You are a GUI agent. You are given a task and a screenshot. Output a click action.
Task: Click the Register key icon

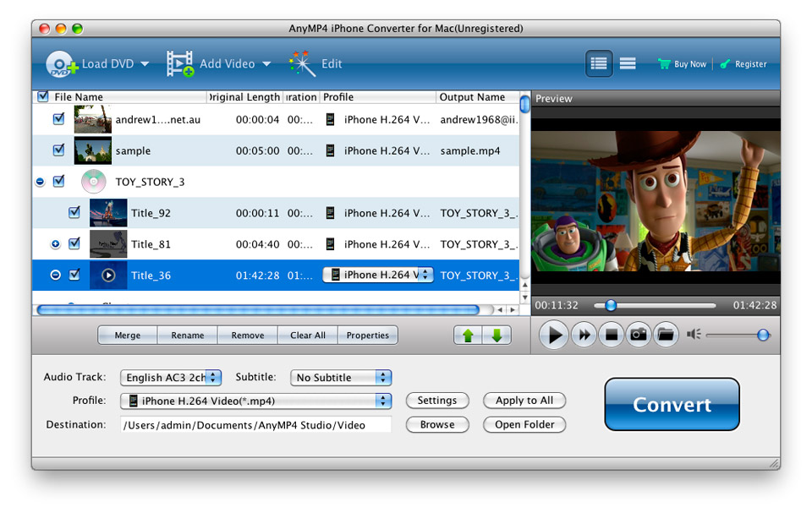[x=725, y=63]
